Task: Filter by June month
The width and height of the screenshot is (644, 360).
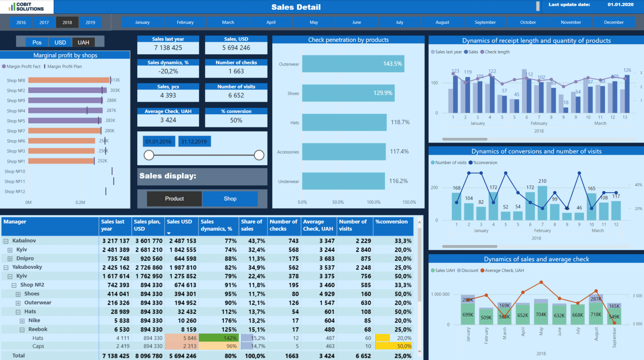Action: [357, 23]
